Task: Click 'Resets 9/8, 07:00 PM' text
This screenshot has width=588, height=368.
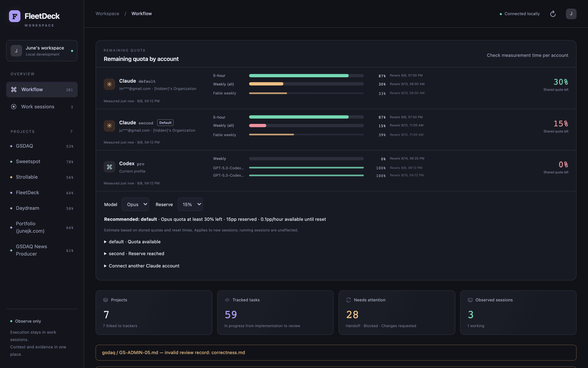Action: (x=406, y=75)
